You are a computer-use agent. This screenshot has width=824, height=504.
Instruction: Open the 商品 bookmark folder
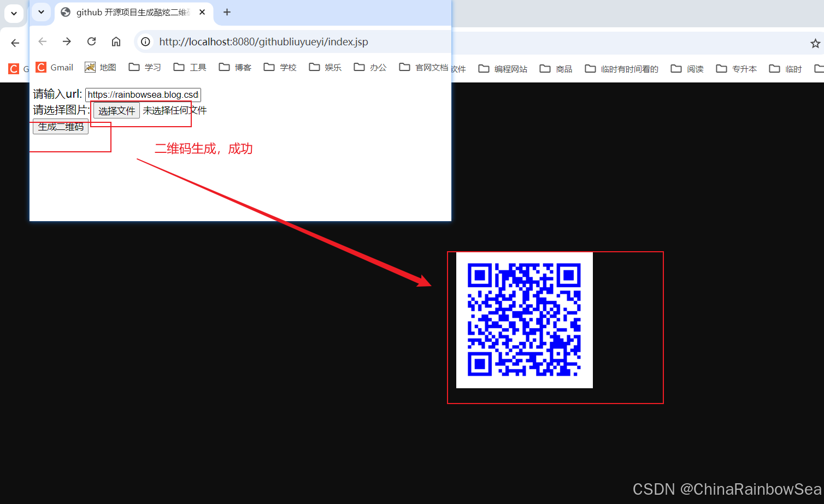[556, 69]
